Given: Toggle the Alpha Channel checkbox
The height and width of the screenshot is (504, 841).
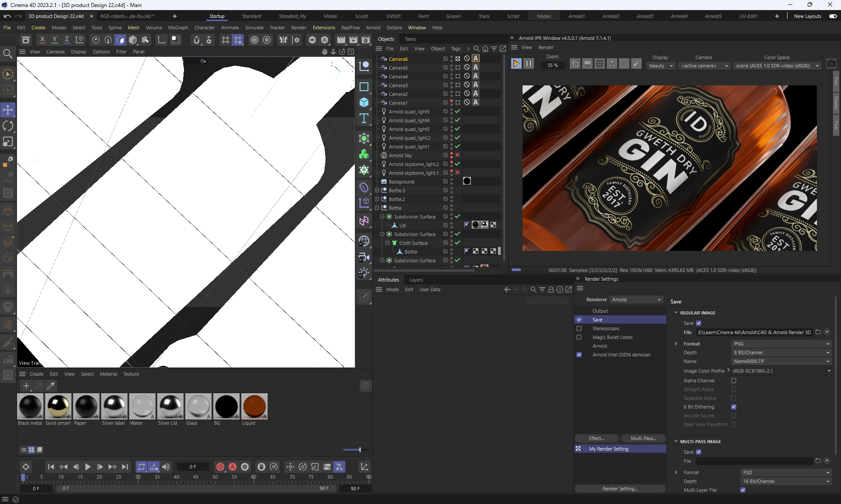Looking at the screenshot, I should pos(734,381).
